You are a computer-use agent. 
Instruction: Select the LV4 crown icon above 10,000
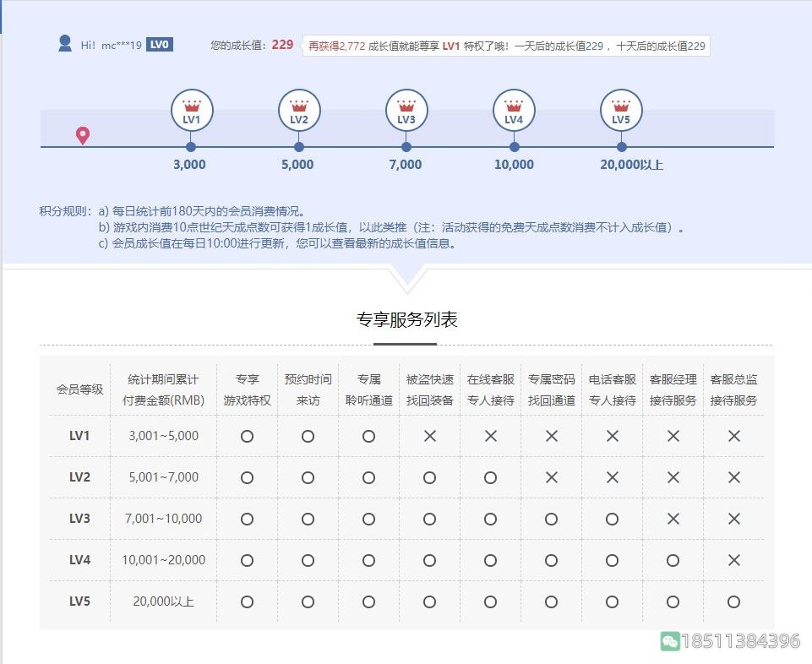(514, 108)
